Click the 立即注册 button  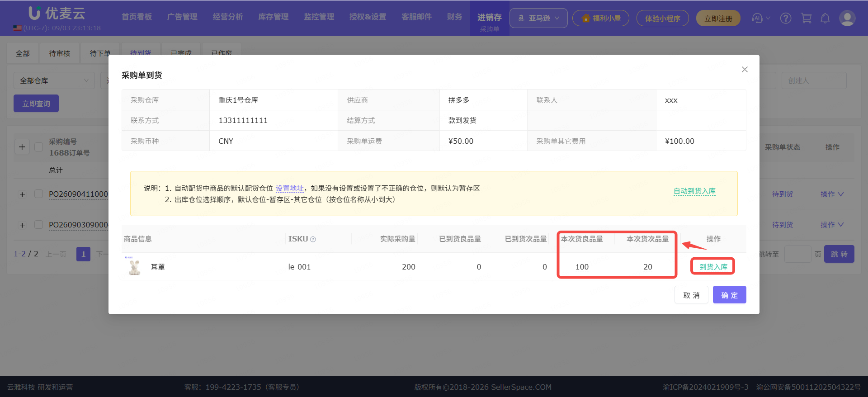click(x=718, y=18)
